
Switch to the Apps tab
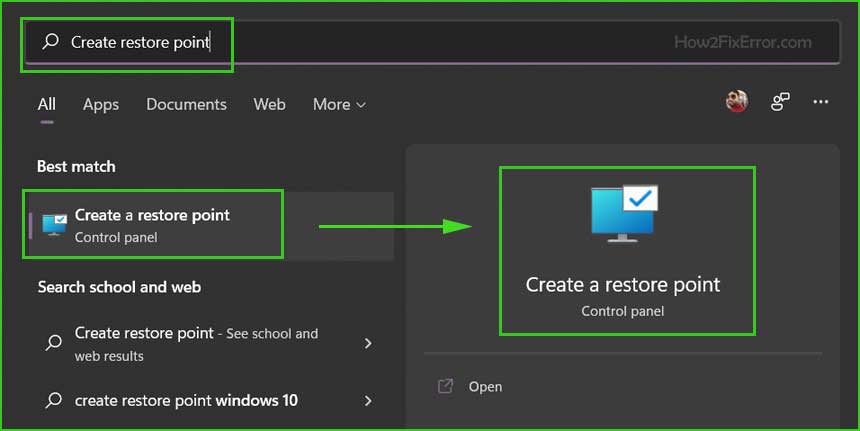101,104
